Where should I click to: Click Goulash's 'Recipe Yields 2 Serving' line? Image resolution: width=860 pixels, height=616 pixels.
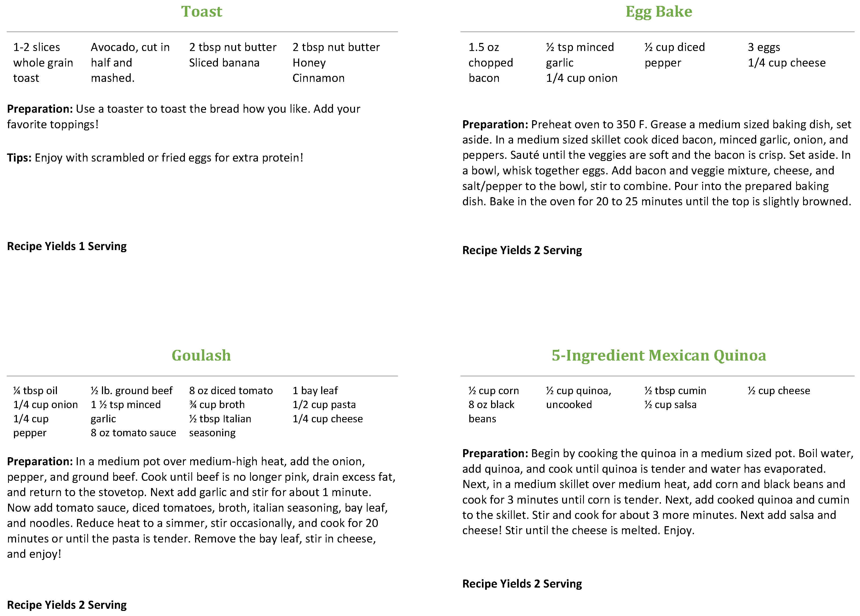coord(67,605)
